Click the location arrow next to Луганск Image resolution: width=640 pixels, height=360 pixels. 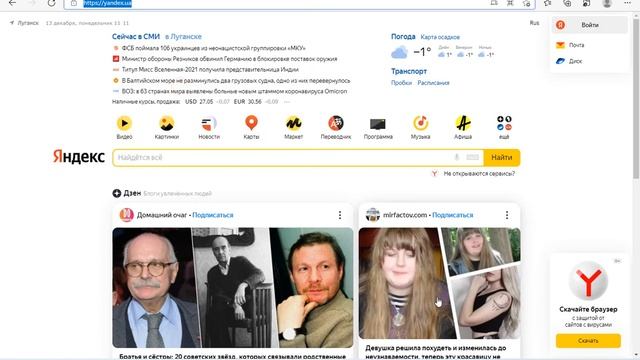12,23
